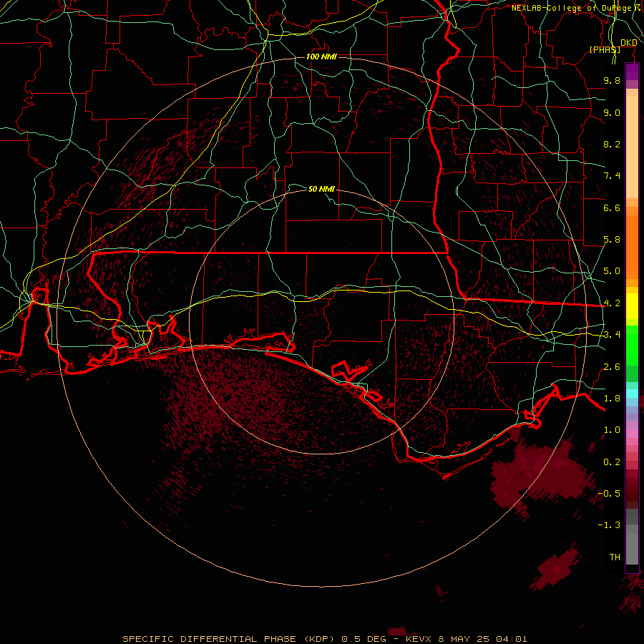Pick the cyan segment of the color bar

[x=632, y=394]
